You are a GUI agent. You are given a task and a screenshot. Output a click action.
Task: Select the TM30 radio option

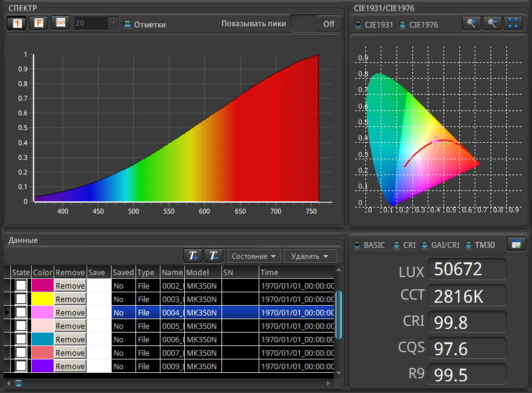click(469, 245)
